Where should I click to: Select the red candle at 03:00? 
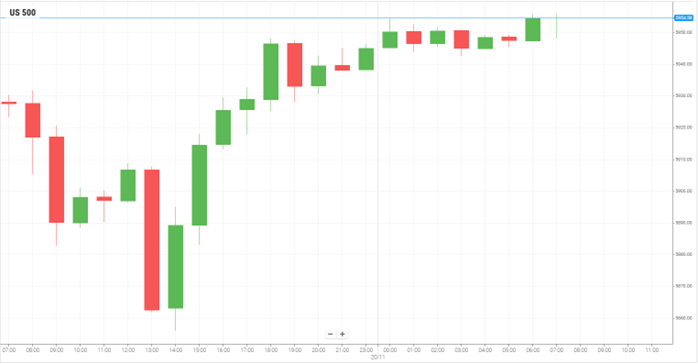click(x=461, y=39)
